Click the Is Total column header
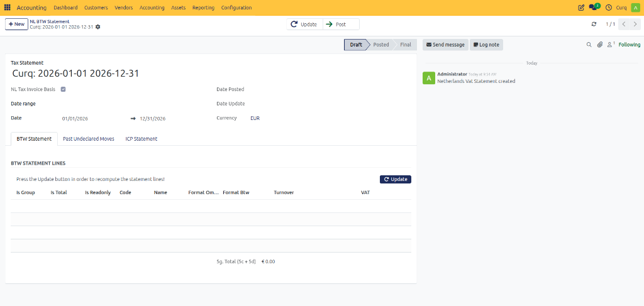Image resolution: width=644 pixels, height=306 pixels. (58, 192)
